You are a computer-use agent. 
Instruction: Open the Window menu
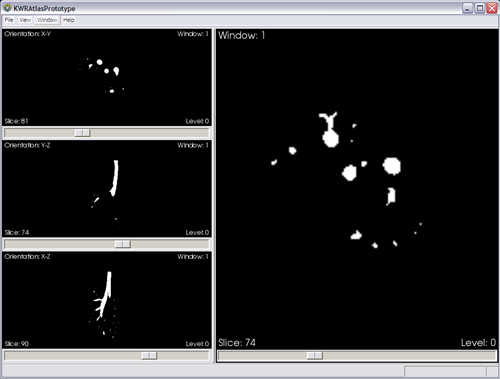click(47, 20)
